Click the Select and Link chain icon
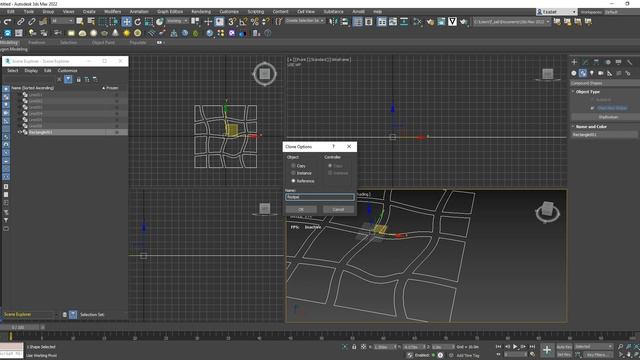Image resolution: width=640 pixels, height=360 pixels. point(20,22)
